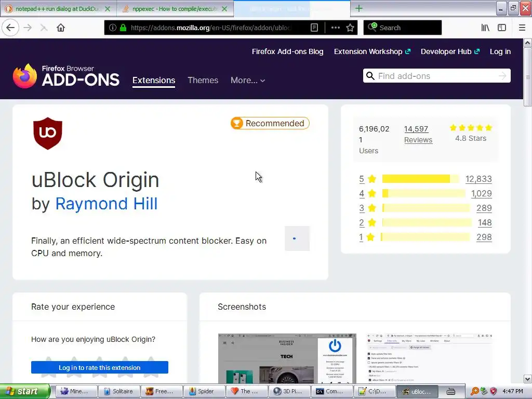The width and height of the screenshot is (532, 399).
Task: Open a new tab with plus icon
Action: pos(358,8)
